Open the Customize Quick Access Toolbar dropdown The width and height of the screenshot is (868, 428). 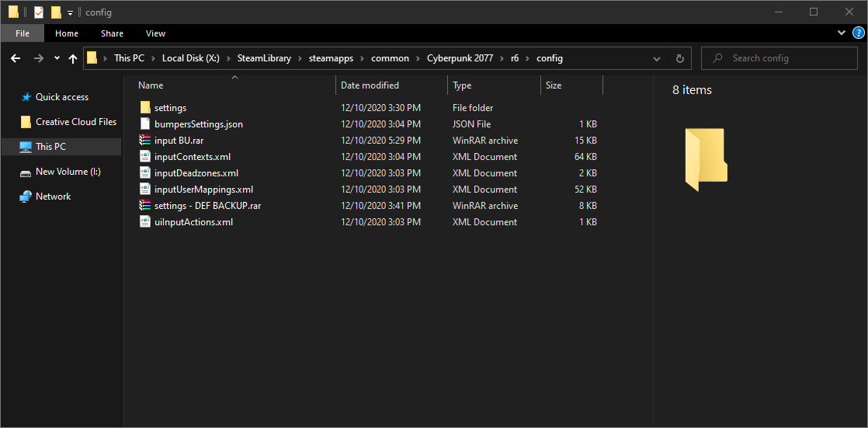coord(70,13)
